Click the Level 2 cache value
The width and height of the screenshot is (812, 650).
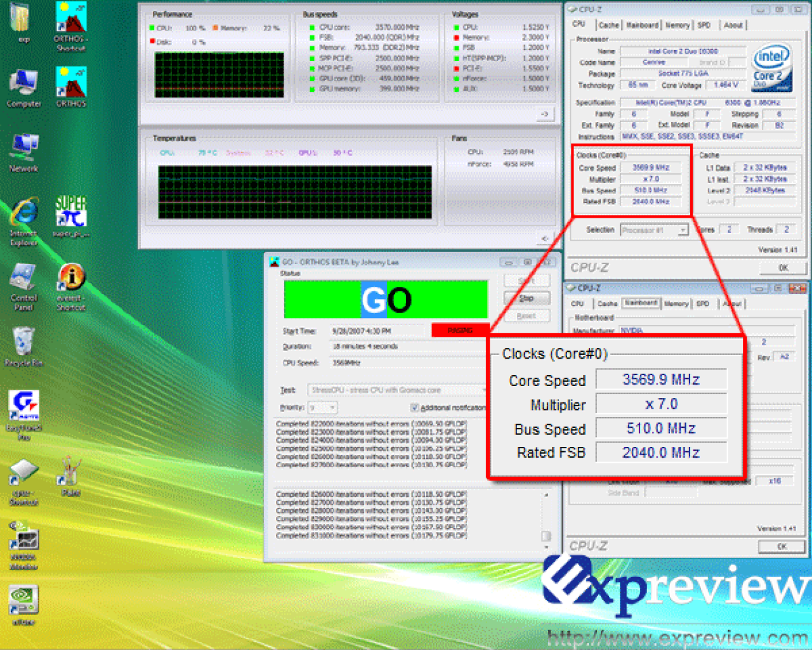point(764,190)
